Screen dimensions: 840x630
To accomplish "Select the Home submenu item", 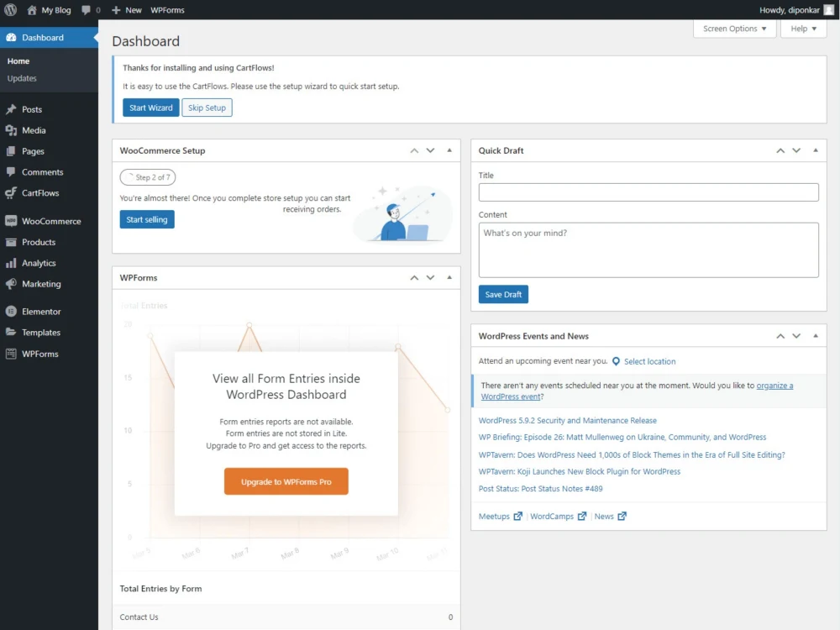I will [x=18, y=61].
